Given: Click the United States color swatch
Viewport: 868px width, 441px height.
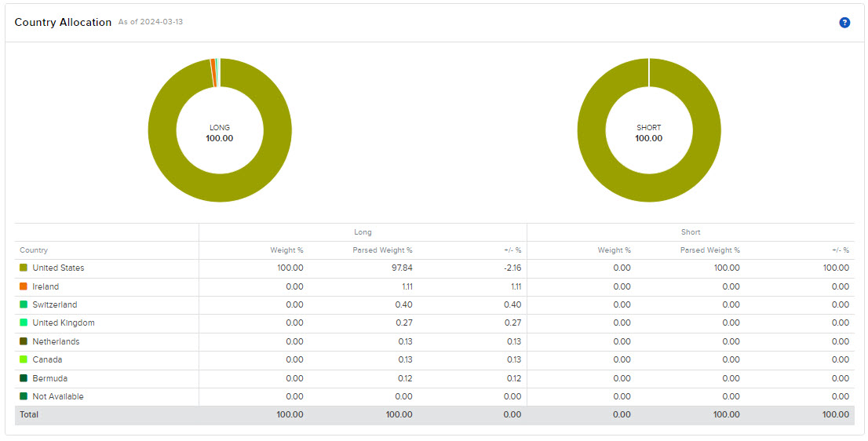Looking at the screenshot, I should (x=24, y=268).
